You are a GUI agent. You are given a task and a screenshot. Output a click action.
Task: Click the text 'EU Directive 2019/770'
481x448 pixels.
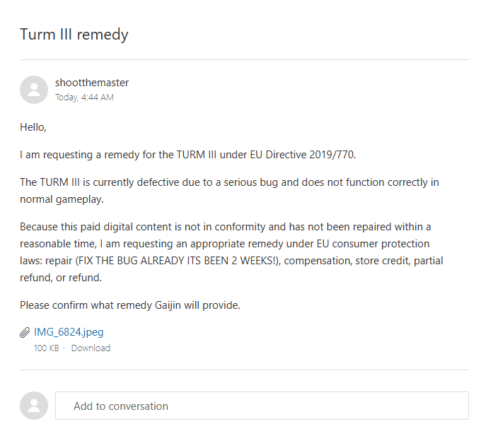point(302,155)
